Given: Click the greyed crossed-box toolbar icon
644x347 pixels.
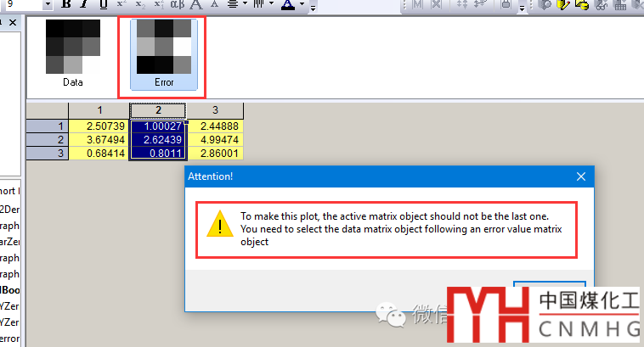Looking at the screenshot, I should 436,4.
